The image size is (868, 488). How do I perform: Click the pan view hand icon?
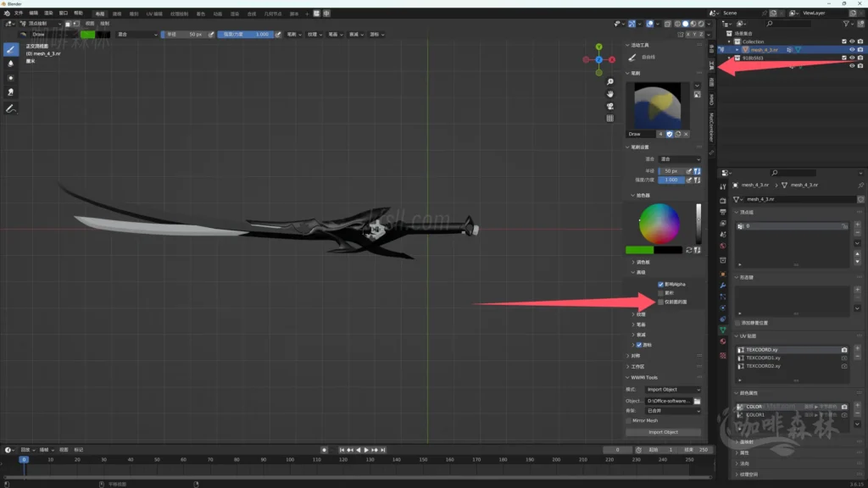pyautogui.click(x=609, y=93)
